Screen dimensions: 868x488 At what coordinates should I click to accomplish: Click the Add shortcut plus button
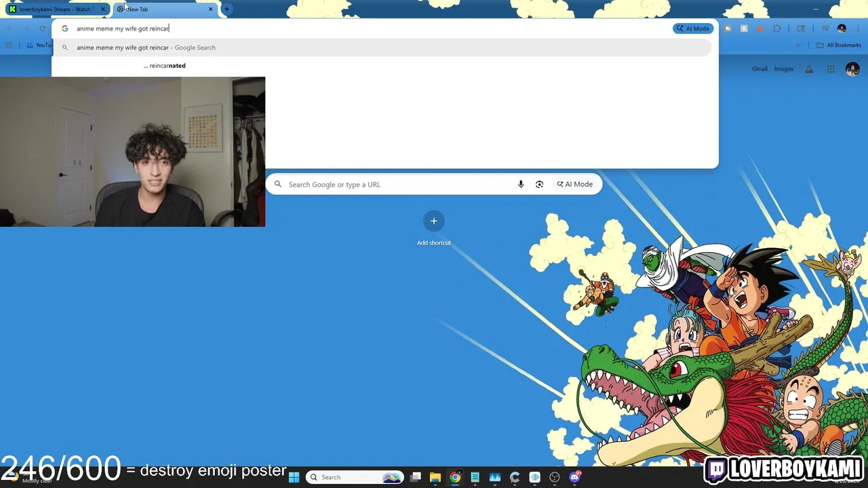point(434,221)
